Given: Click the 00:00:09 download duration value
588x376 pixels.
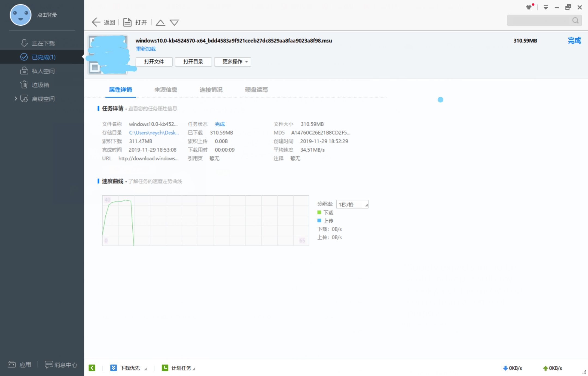Looking at the screenshot, I should [225, 150].
